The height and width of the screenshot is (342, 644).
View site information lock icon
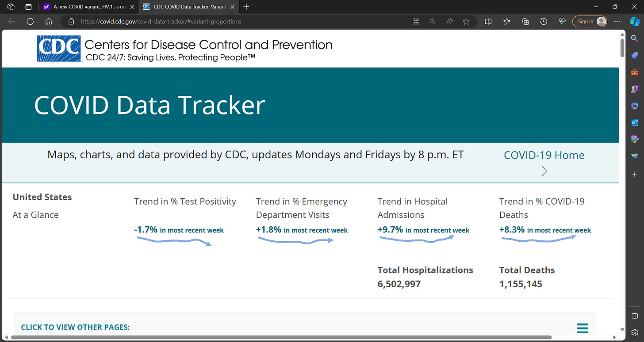pos(71,21)
